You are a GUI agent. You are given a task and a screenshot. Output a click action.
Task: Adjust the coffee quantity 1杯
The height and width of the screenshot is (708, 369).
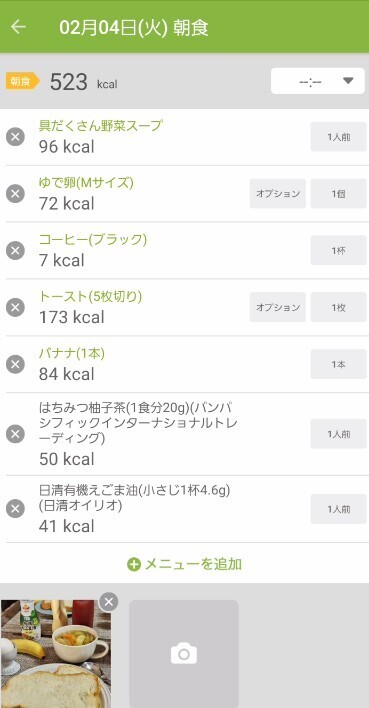click(x=338, y=251)
